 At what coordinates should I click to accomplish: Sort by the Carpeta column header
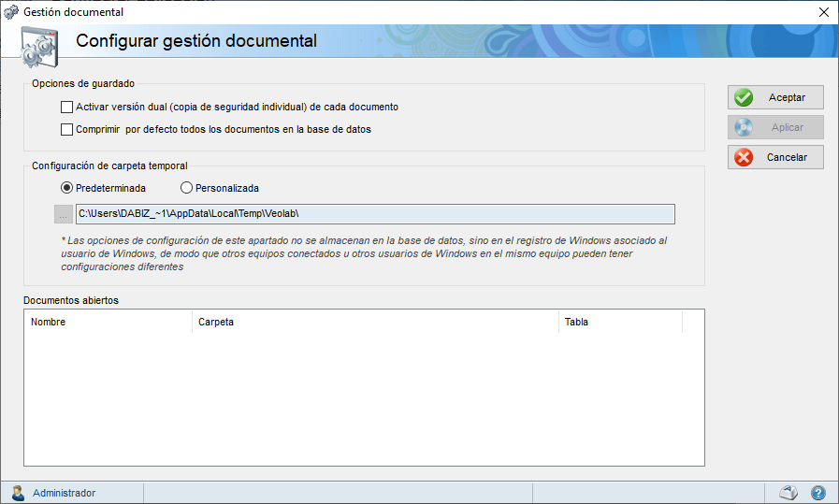click(375, 322)
